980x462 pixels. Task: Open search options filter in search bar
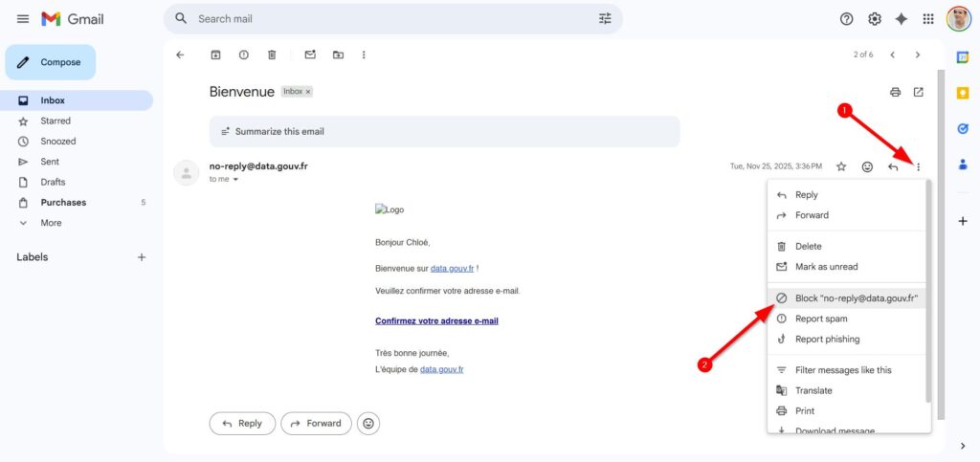[x=605, y=19]
